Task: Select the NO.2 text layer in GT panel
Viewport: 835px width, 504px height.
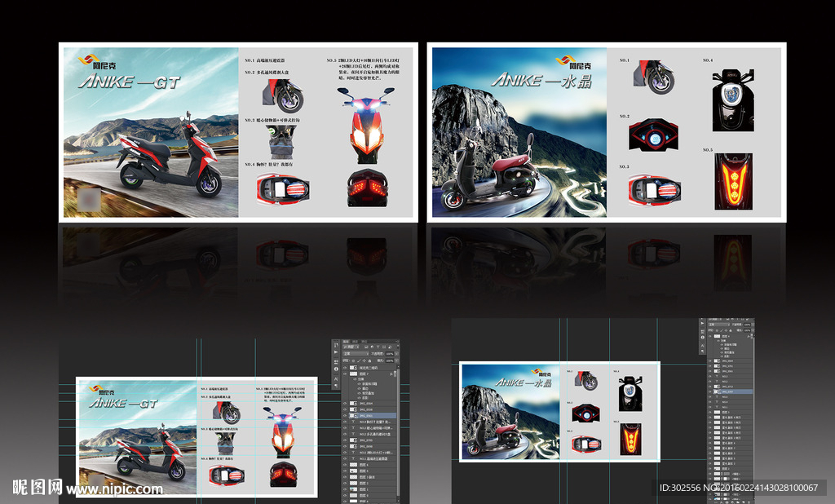Action: 369,434
